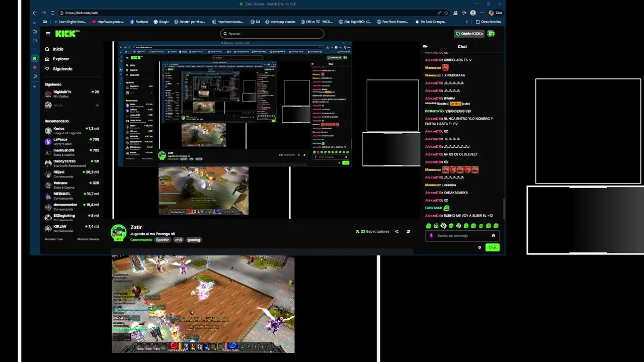Open the Google bookmark

(162, 22)
